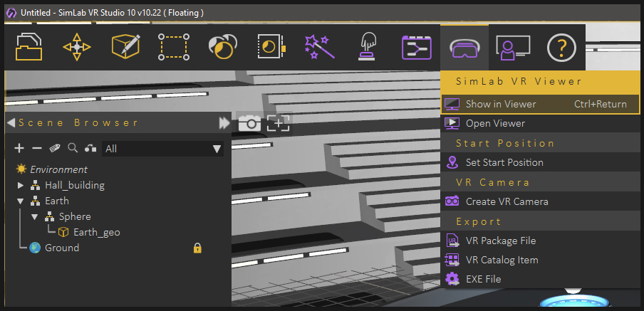
Task: Expand the Hall_building tree node
Action: point(21,186)
